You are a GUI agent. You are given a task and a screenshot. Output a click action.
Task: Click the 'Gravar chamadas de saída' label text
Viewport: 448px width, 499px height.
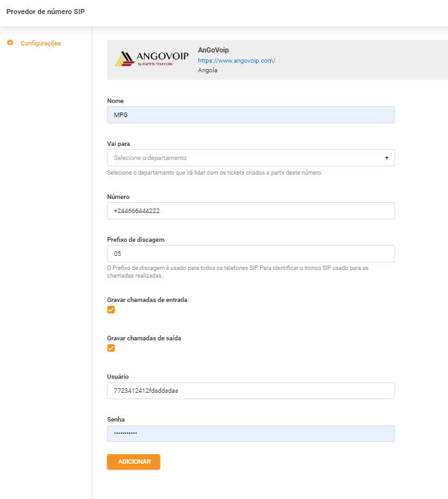coord(143,338)
